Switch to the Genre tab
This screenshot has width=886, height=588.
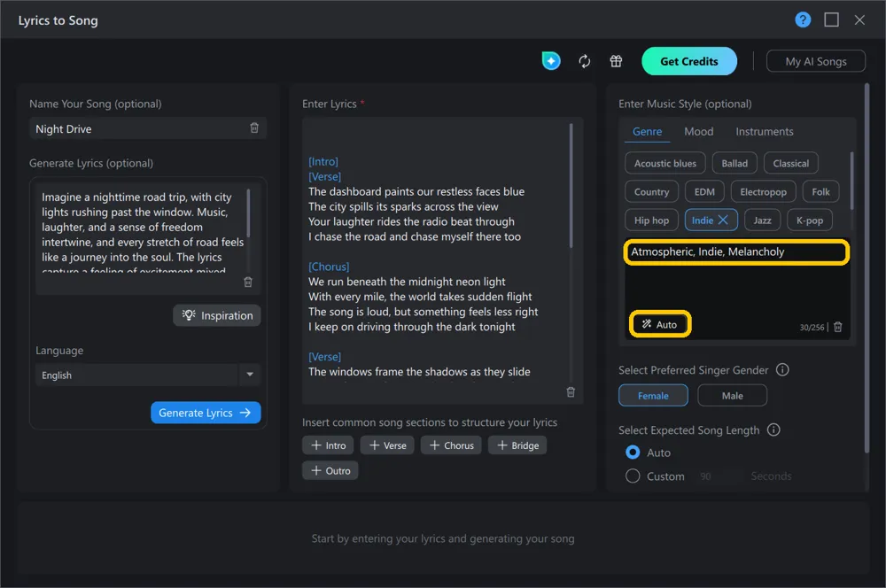647,132
